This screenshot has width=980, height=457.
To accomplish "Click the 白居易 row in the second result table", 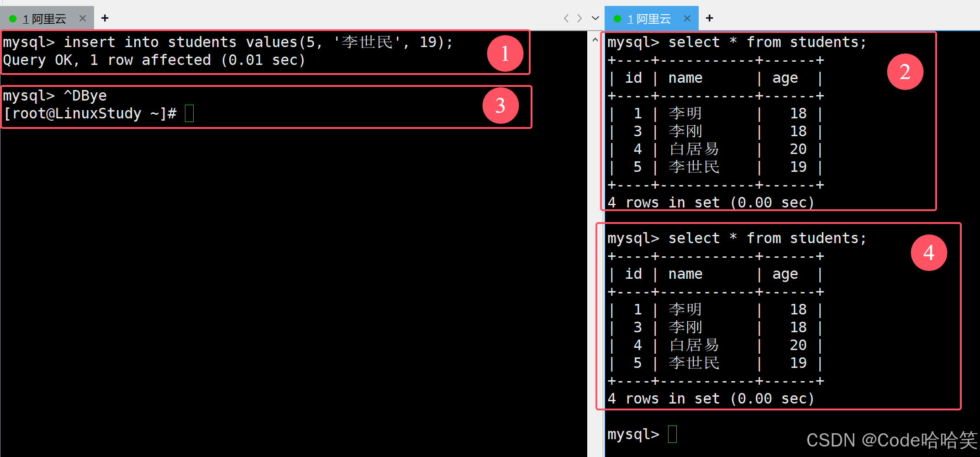I will click(x=716, y=345).
